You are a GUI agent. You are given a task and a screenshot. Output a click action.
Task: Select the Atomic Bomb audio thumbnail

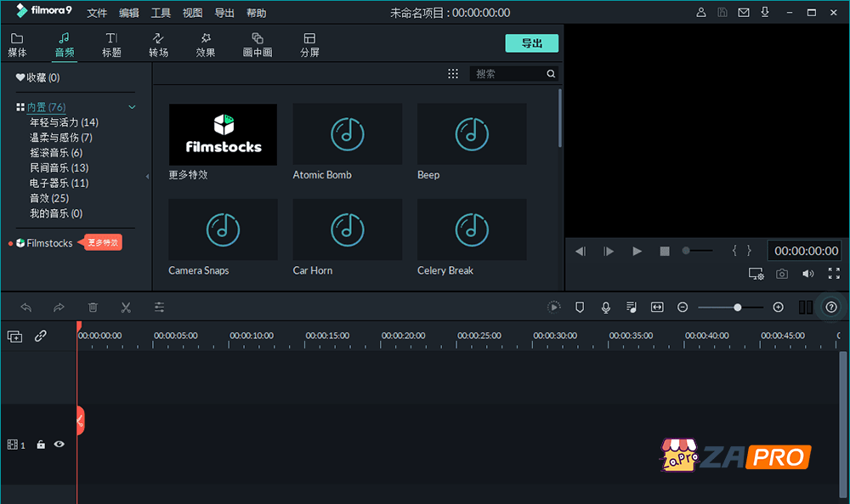(347, 133)
